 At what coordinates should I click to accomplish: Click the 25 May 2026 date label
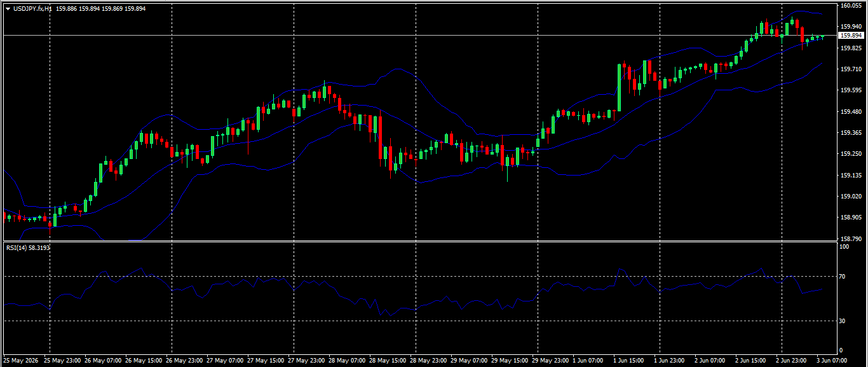point(21,360)
